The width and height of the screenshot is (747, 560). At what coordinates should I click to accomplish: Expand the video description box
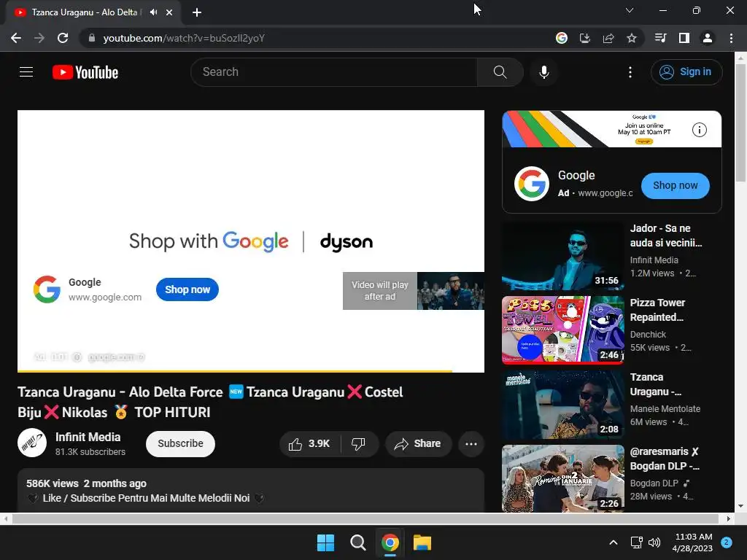[251, 491]
